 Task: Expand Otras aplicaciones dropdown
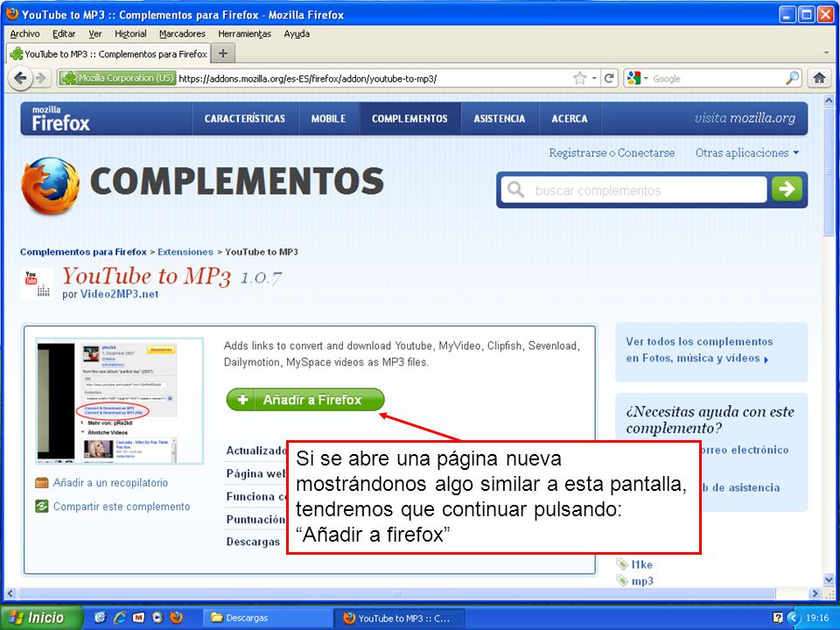(746, 152)
